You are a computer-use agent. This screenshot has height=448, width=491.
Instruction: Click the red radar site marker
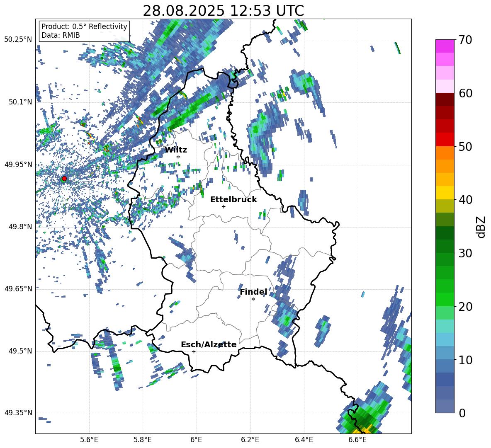64,179
